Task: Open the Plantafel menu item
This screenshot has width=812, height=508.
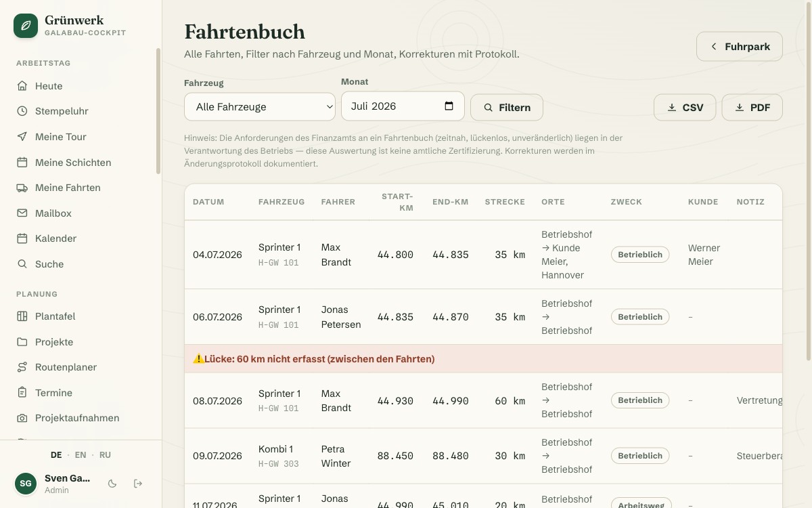Action: tap(81, 316)
